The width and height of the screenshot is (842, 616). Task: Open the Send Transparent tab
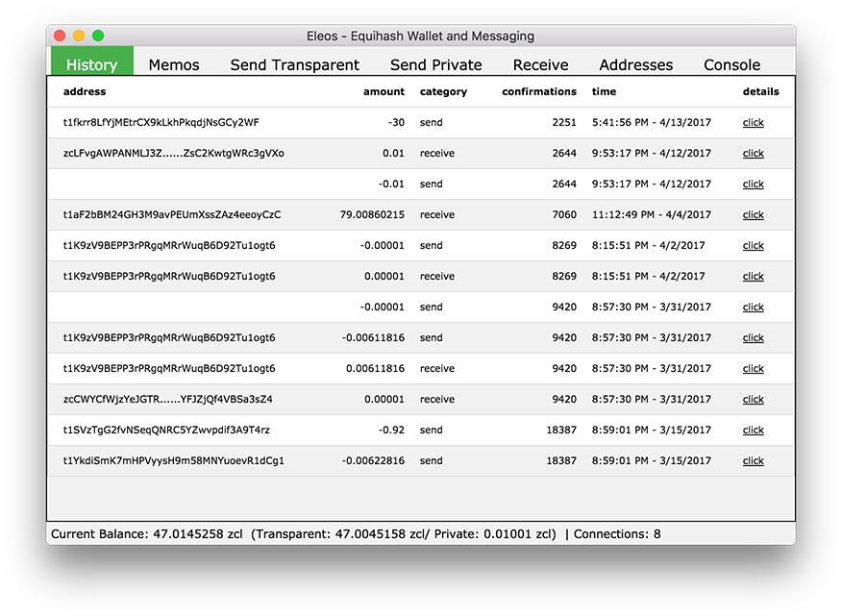point(295,65)
